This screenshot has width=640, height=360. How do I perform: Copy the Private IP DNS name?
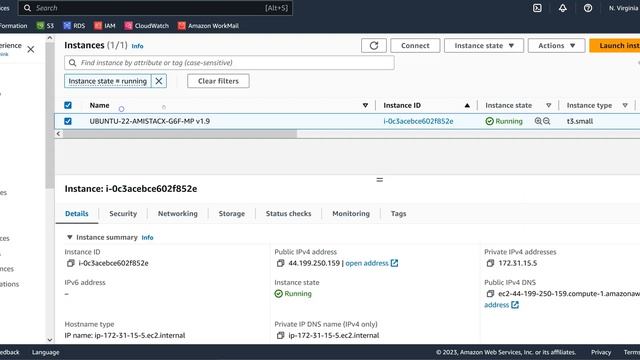[280, 336]
